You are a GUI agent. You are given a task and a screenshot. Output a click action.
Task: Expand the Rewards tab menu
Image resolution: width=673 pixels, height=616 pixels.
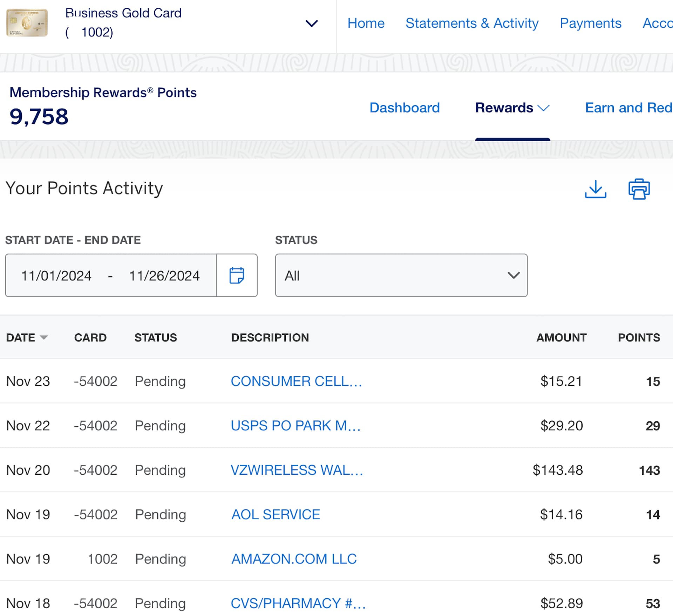coord(512,108)
